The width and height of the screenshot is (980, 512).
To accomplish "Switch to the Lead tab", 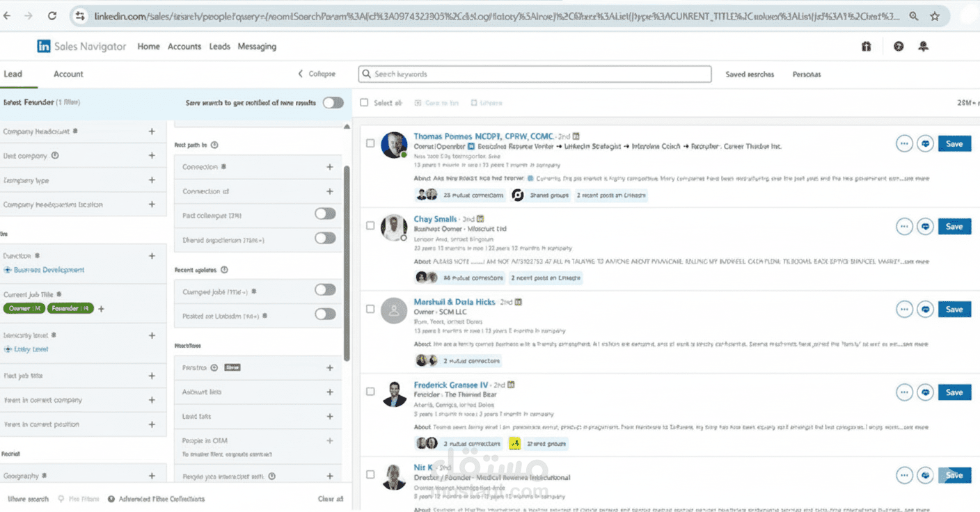I will click(13, 74).
